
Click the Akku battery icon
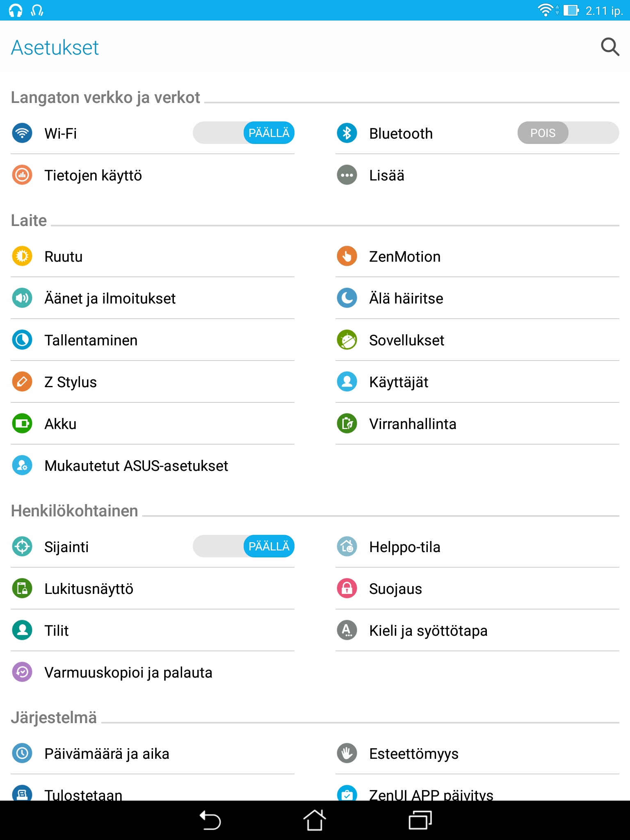click(x=22, y=424)
